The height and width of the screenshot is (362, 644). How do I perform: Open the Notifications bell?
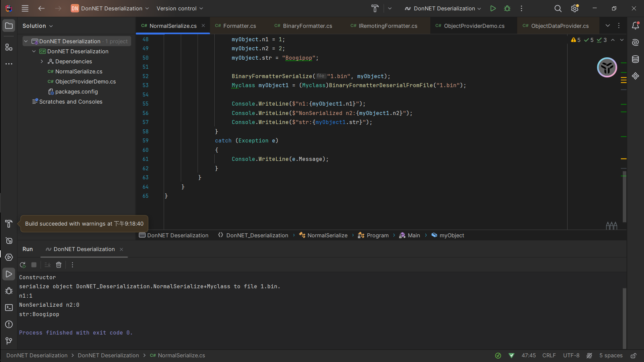[x=635, y=25]
